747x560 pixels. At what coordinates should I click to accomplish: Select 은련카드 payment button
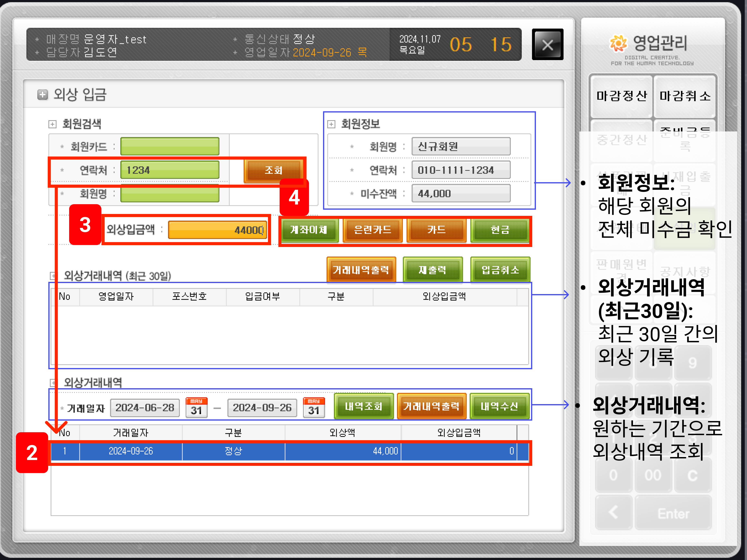(x=373, y=230)
